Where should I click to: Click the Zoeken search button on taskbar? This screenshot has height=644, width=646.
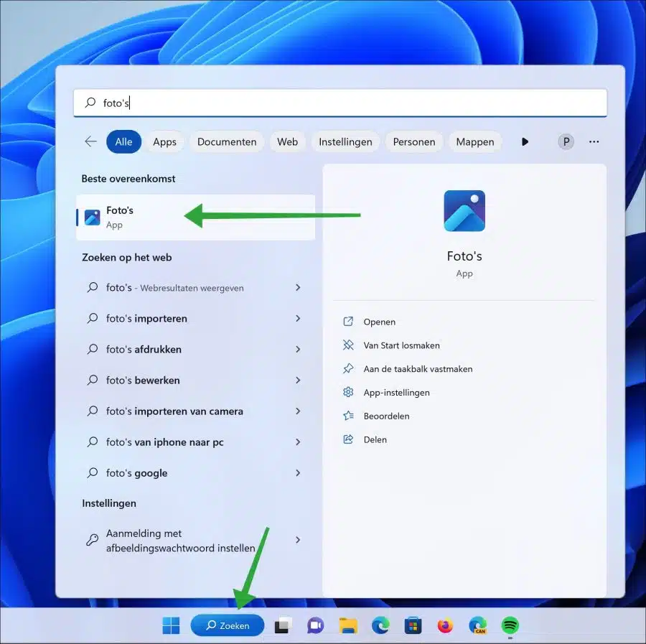point(228,625)
